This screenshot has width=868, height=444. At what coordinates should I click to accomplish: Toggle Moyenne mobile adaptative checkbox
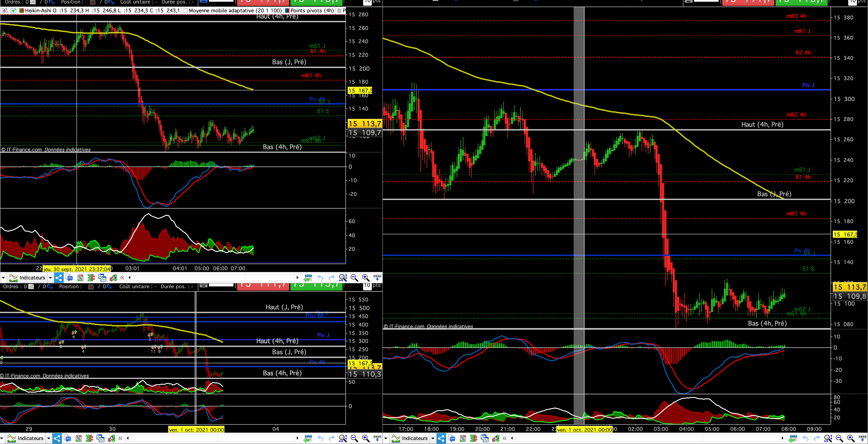[x=185, y=10]
